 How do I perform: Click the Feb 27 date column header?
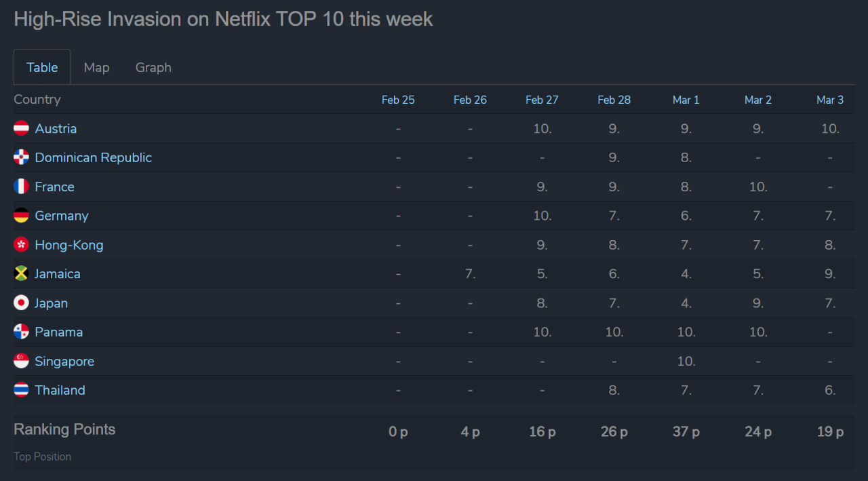point(542,100)
